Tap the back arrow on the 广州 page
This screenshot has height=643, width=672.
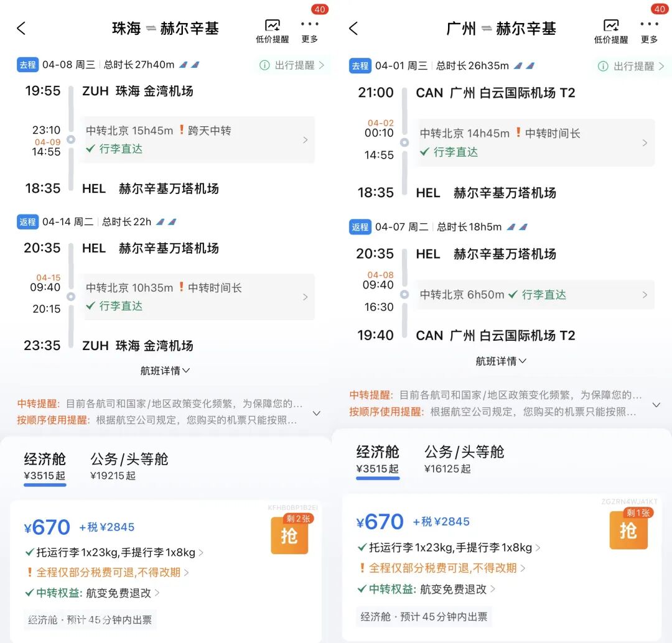point(353,28)
